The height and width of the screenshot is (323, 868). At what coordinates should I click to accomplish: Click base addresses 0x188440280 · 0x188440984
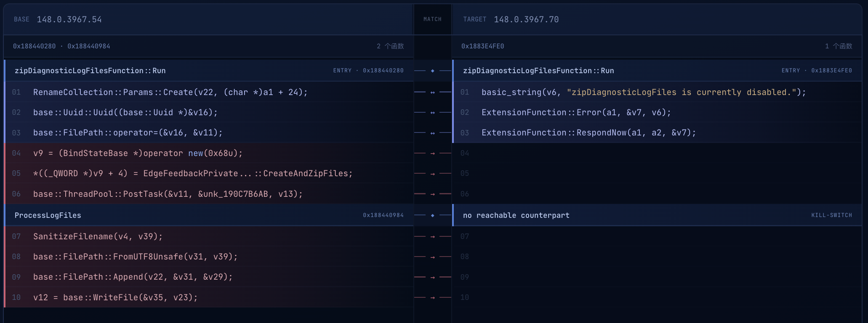point(61,46)
